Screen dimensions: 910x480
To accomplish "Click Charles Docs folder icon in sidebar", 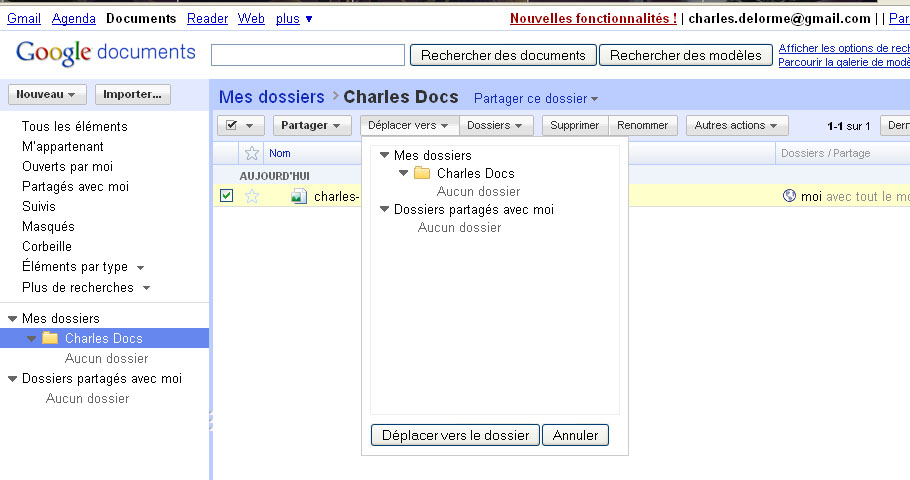I will pyautogui.click(x=50, y=338).
